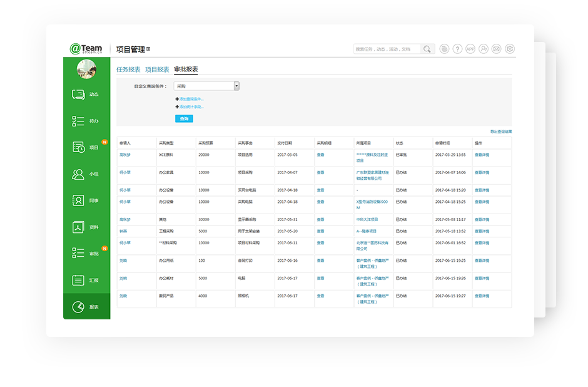Click the 导出查询结果 export link

tap(500, 132)
